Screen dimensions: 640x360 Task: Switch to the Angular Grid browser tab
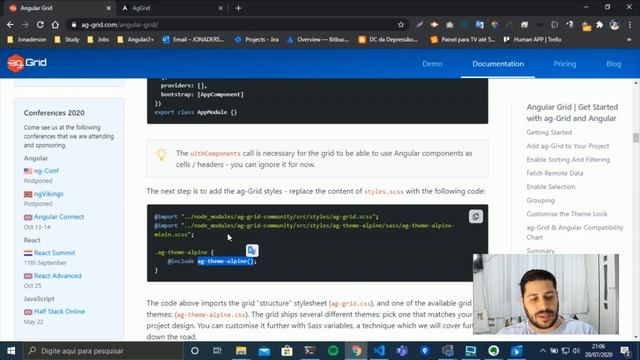(59, 8)
